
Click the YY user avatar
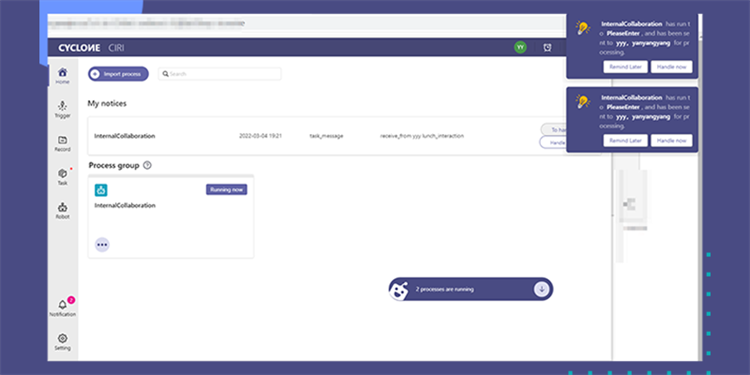click(x=520, y=47)
